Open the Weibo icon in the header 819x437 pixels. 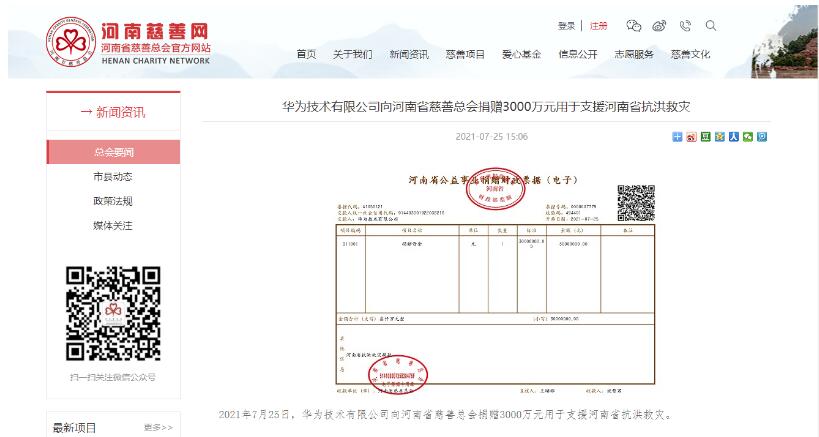659,26
